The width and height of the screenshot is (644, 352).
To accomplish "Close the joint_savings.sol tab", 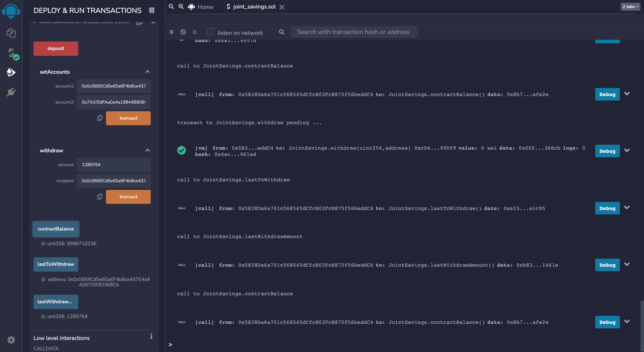I will click(x=282, y=7).
